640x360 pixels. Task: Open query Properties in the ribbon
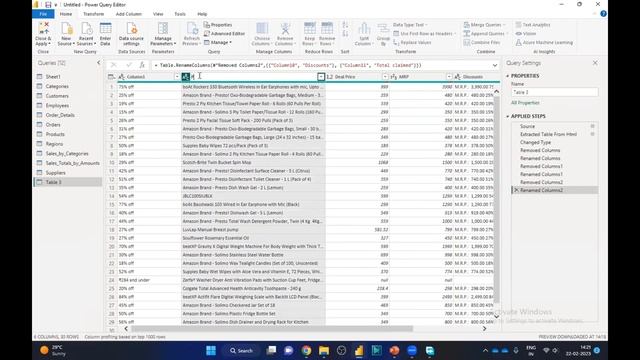(218, 25)
